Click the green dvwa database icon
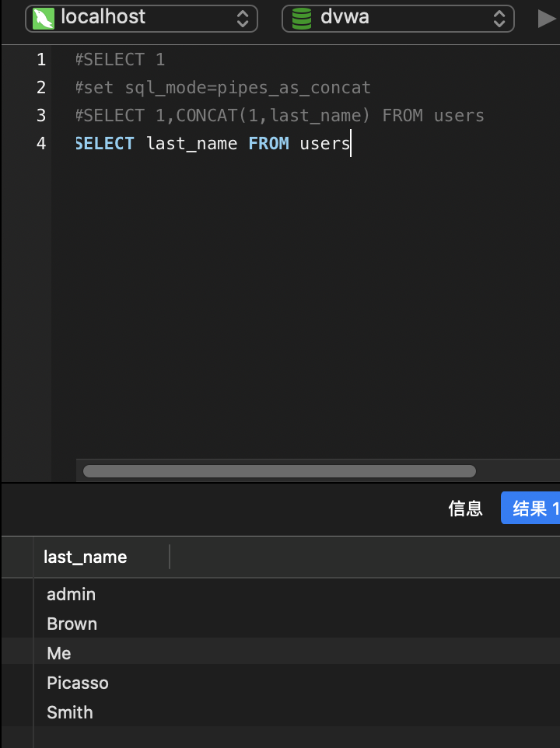The image size is (560, 748). pyautogui.click(x=301, y=18)
